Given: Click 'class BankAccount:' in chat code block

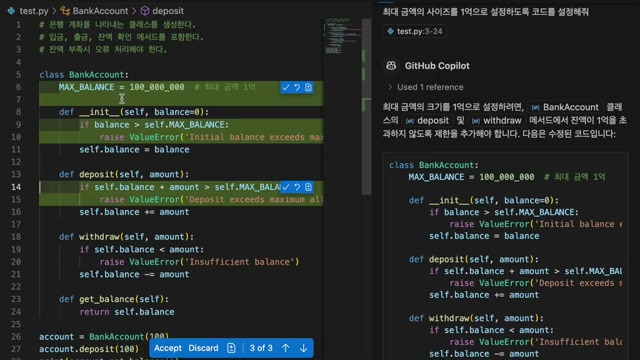Looking at the screenshot, I should pos(434,165).
